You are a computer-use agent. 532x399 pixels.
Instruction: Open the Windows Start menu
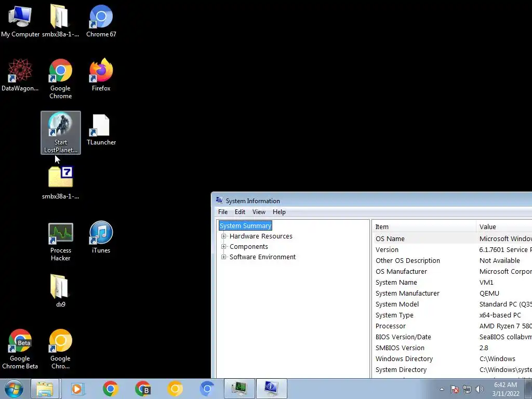tap(14, 389)
